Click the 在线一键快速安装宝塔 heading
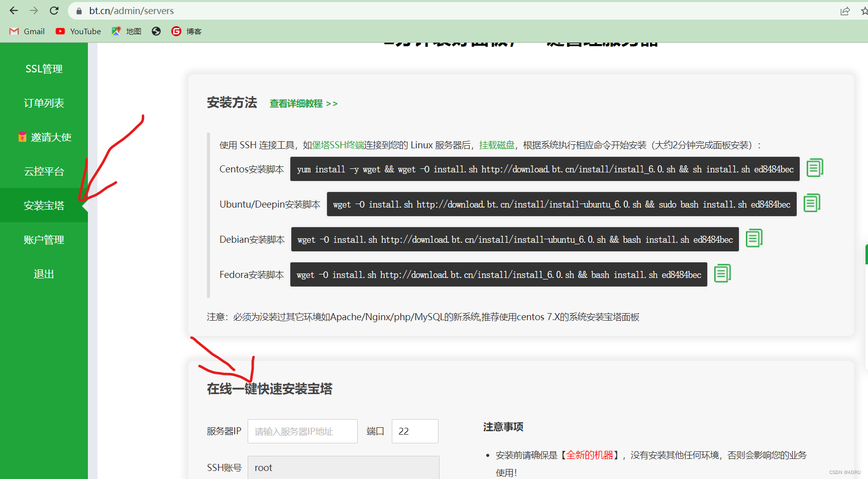Viewport: 868px width, 479px height. pyautogui.click(x=270, y=389)
